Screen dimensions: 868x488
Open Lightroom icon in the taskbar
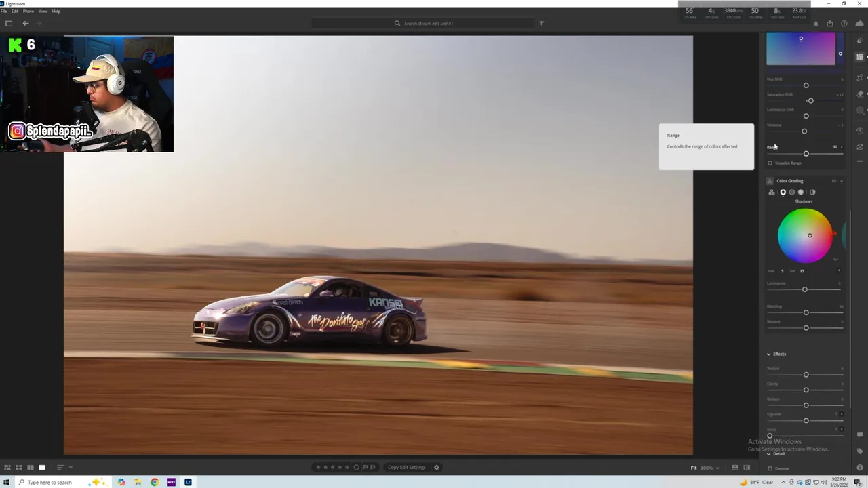pos(188,482)
